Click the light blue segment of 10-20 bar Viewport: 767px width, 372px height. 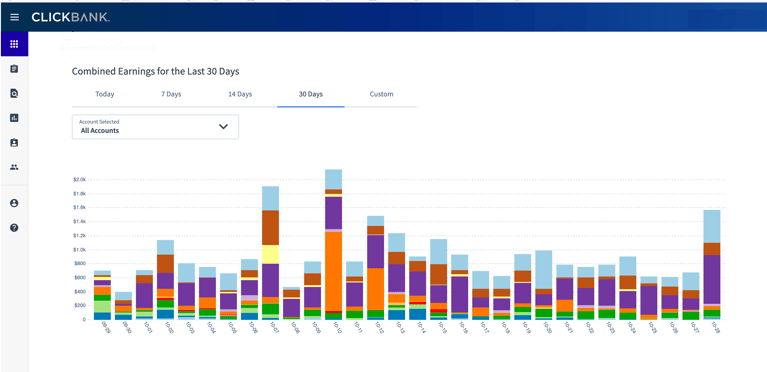coord(544,270)
